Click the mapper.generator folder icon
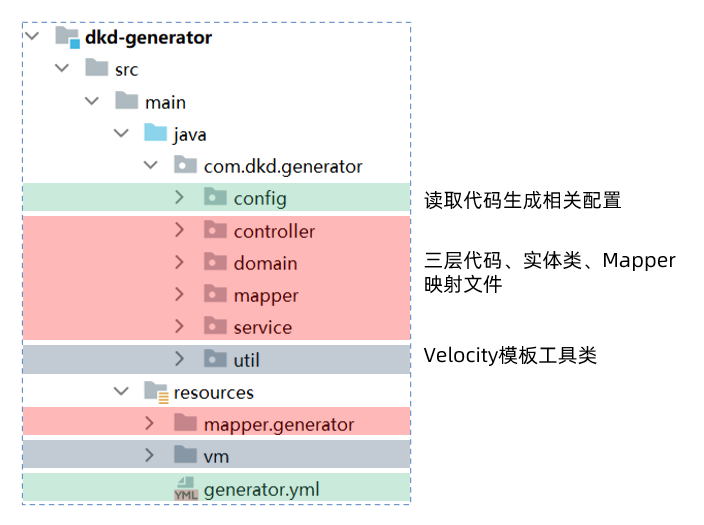The image size is (704, 525). coord(185,424)
